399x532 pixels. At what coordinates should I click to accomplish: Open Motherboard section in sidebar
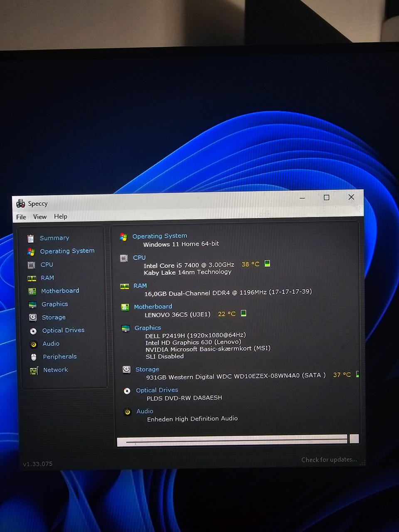60,291
